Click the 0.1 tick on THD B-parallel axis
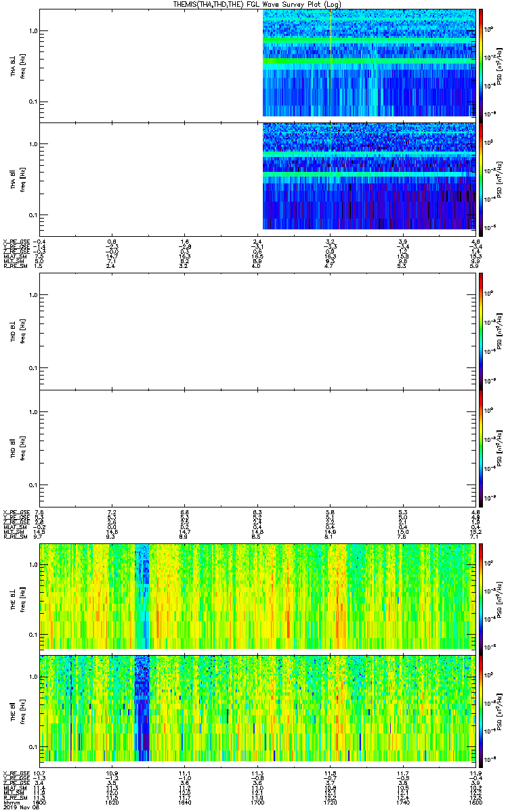The width and height of the screenshot is (508, 812). click(x=33, y=486)
